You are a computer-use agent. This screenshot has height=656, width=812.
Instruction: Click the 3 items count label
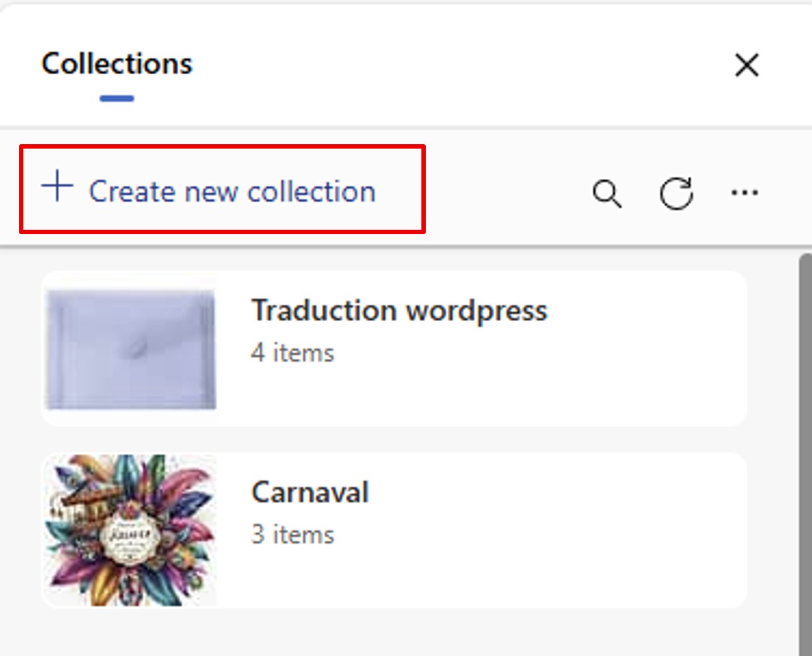pos(293,535)
